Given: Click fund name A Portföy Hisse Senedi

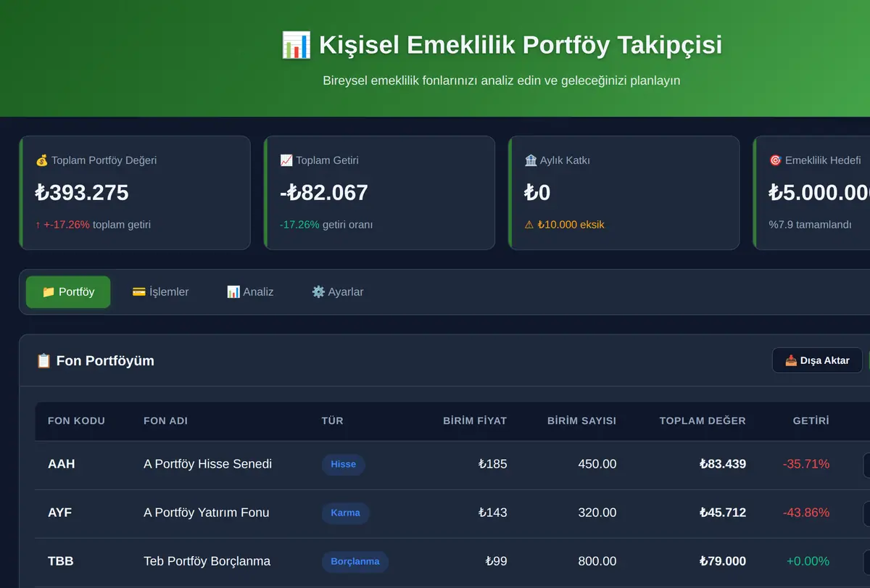Looking at the screenshot, I should click(208, 464).
